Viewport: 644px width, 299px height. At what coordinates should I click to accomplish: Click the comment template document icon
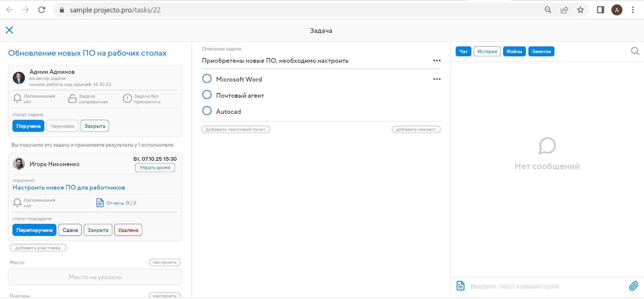pyautogui.click(x=460, y=286)
